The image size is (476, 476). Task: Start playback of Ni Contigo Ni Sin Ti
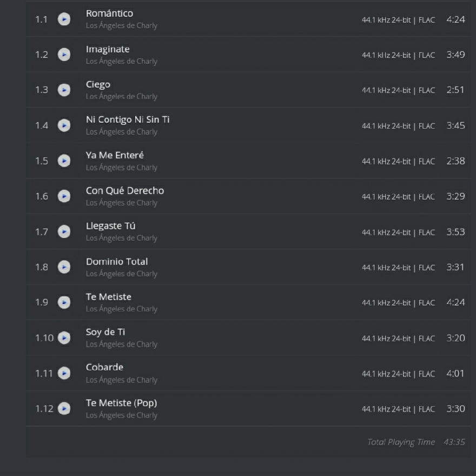click(x=64, y=125)
